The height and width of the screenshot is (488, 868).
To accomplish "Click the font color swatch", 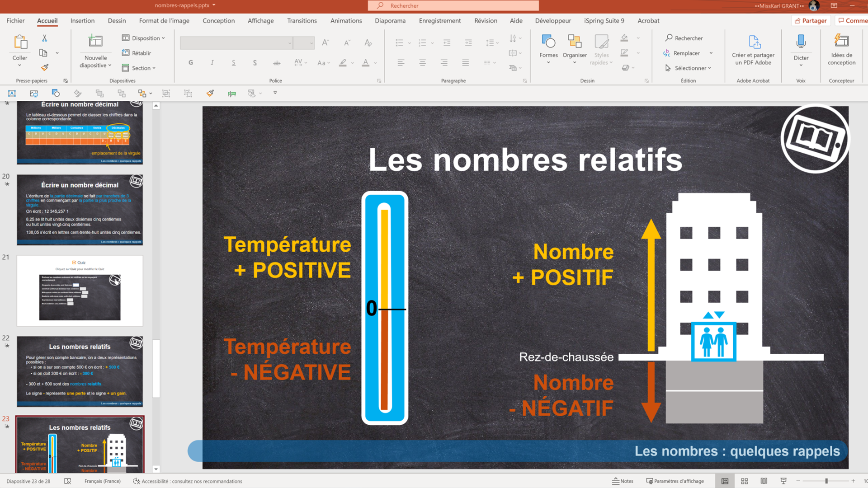I will click(366, 63).
